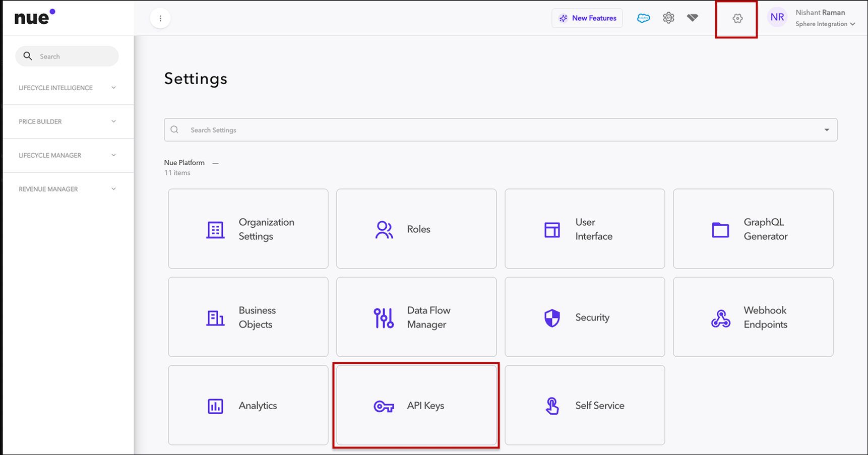Open the Security settings tile
This screenshot has height=455, width=868.
[x=584, y=317]
